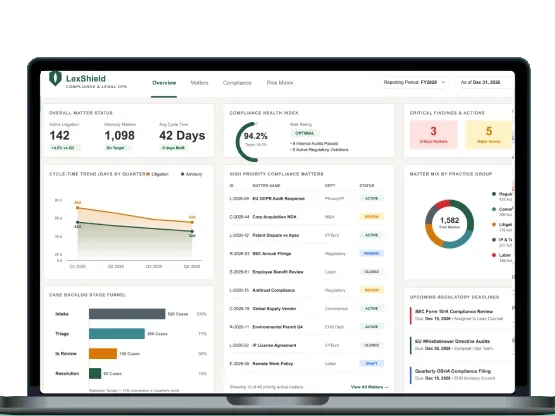The width and height of the screenshot is (555, 416).
Task: Select the Advisory Matters 1,098 value
Action: tap(119, 135)
